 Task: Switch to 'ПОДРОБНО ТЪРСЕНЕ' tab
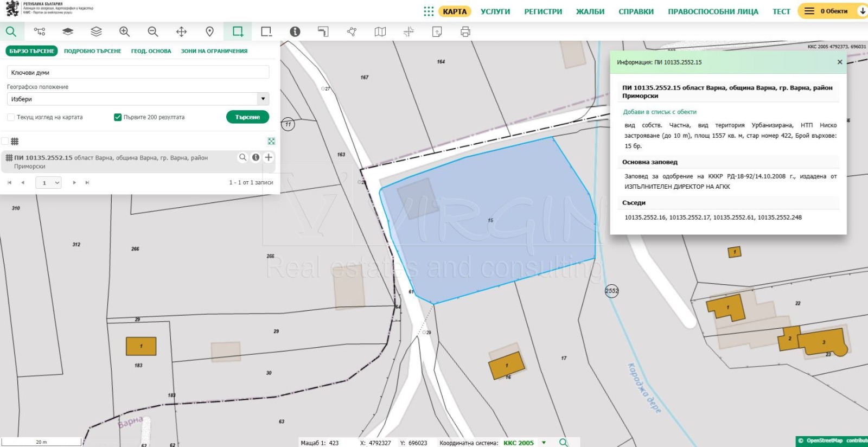93,51
